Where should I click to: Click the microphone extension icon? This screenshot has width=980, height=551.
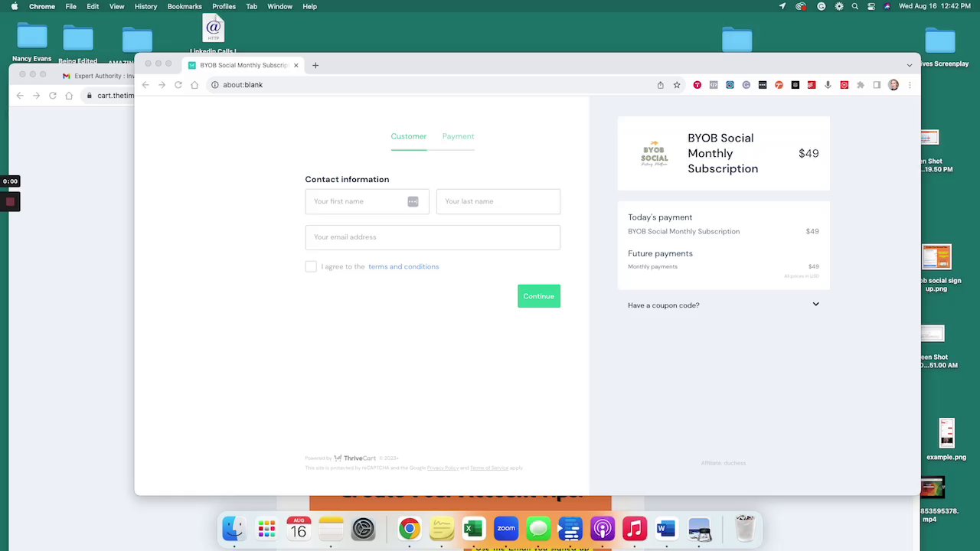click(828, 85)
